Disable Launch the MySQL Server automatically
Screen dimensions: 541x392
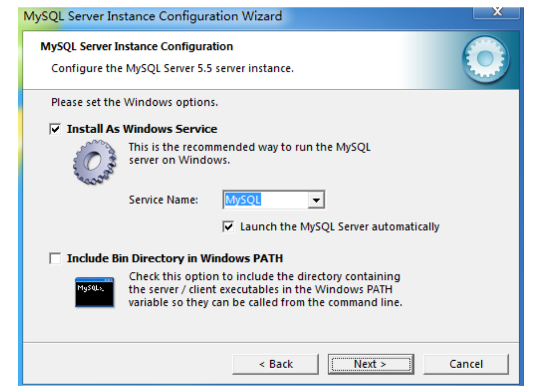coord(229,226)
